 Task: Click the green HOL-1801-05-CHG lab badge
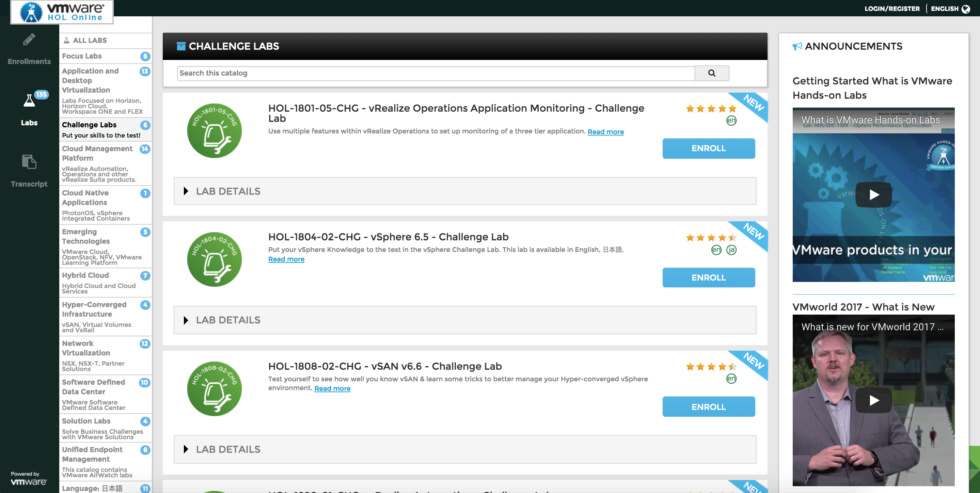pos(215,130)
